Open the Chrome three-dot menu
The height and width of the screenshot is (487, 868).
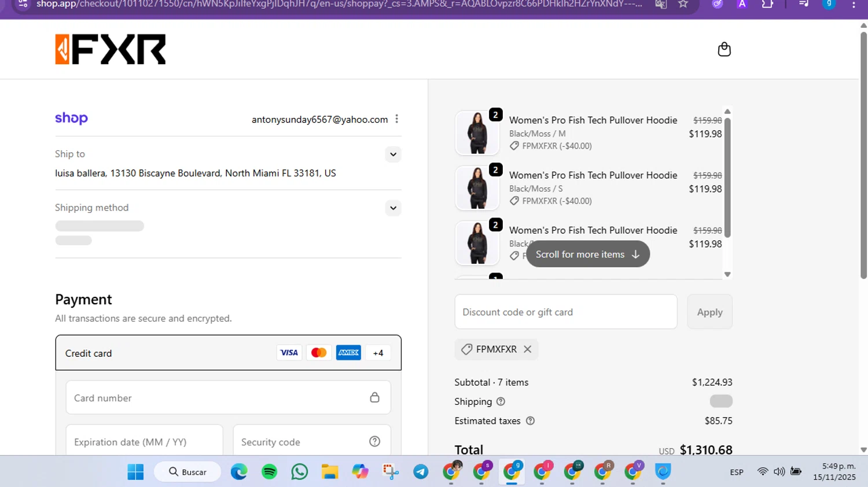(854, 4)
